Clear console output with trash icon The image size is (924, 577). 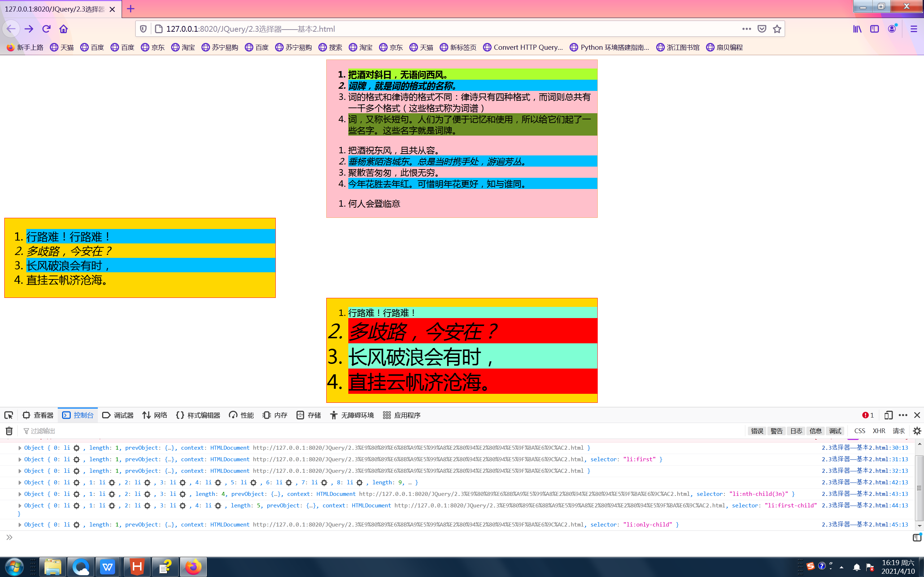click(x=9, y=431)
